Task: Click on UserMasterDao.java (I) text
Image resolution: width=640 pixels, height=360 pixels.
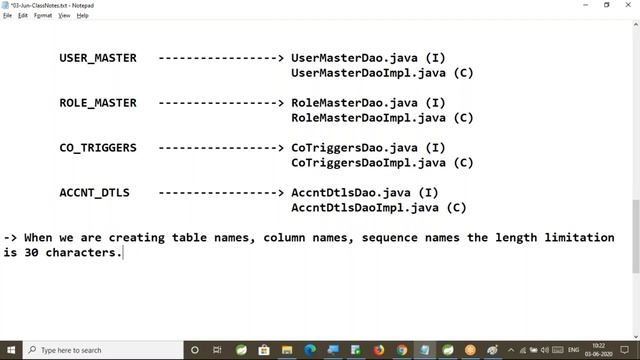Action: (x=368, y=58)
